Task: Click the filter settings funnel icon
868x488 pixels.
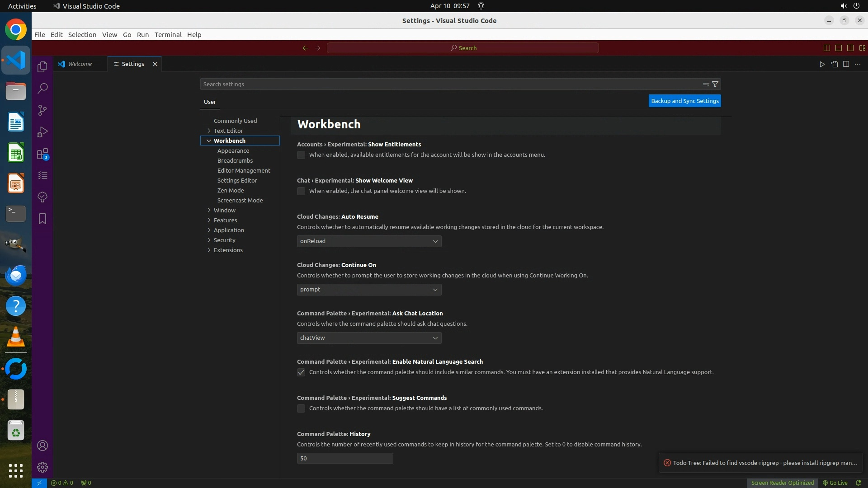Action: tap(715, 84)
